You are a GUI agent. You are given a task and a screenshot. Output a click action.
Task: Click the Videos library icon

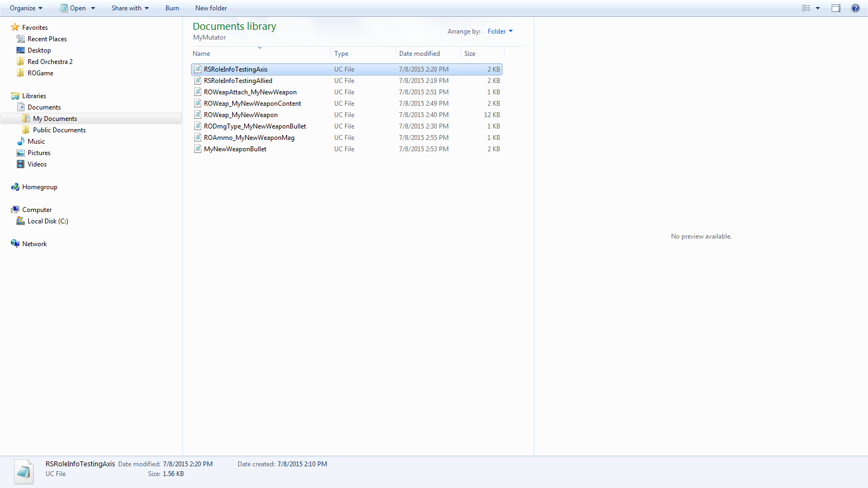coord(21,164)
